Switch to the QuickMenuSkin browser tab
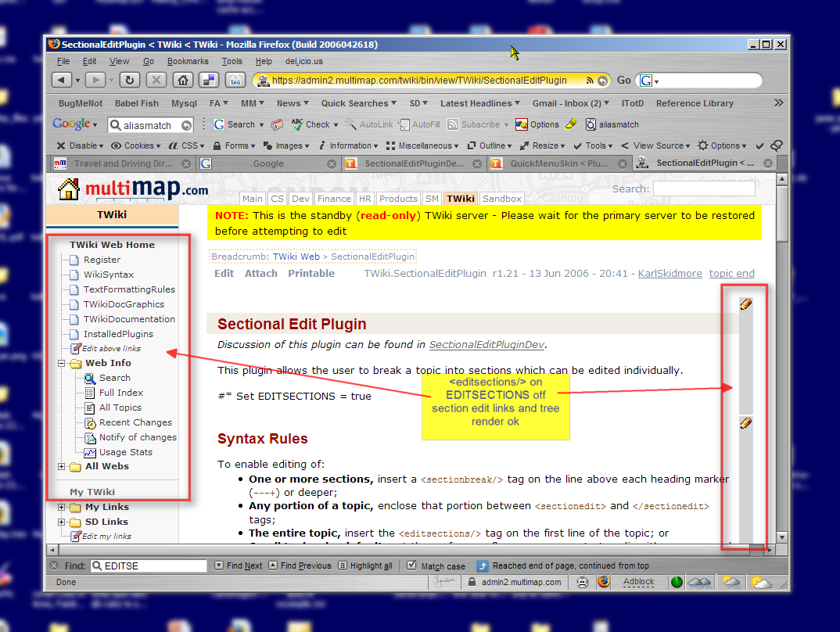 tap(558, 164)
